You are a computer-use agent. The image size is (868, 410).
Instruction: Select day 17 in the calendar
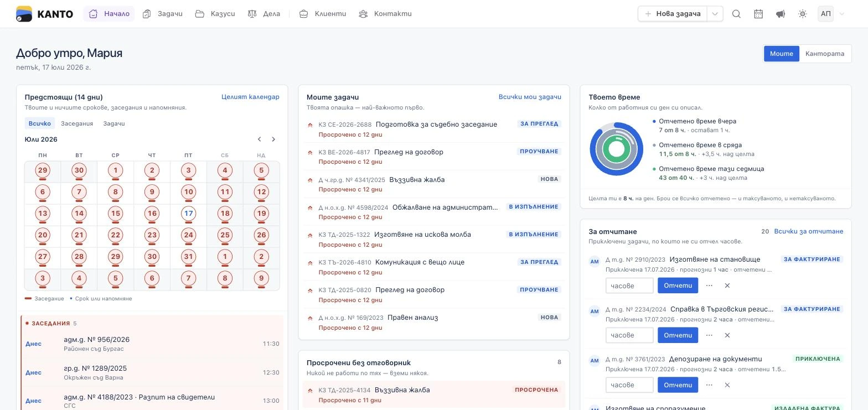coord(188,214)
